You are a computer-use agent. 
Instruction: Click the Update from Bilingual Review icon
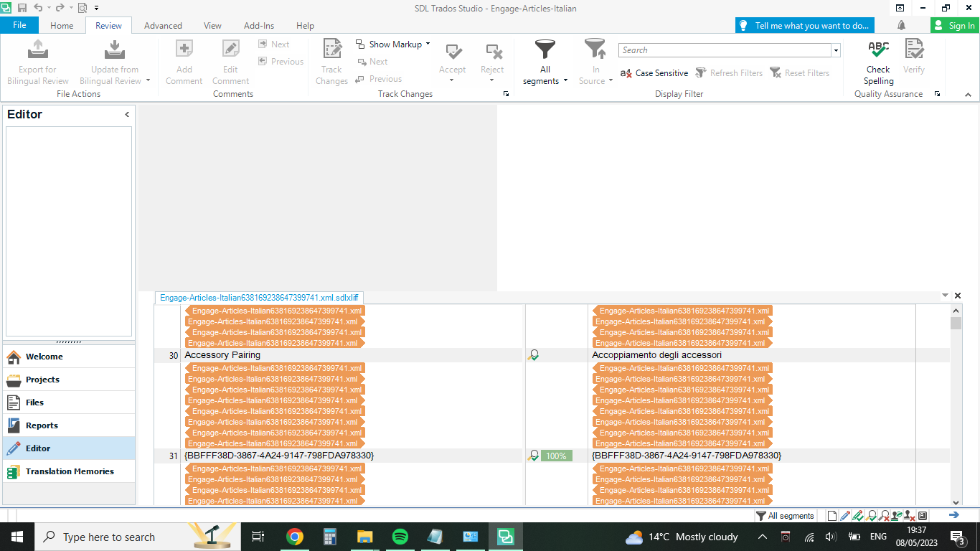pos(114,50)
